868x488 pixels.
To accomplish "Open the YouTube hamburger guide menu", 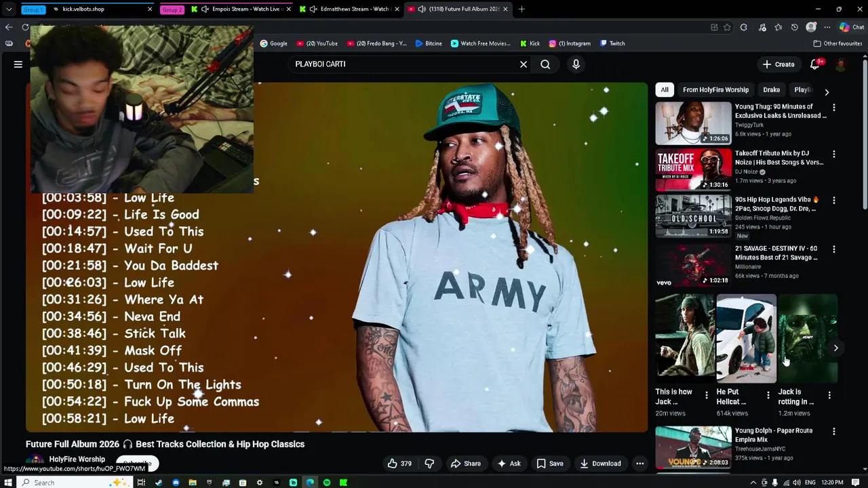I will [x=18, y=64].
